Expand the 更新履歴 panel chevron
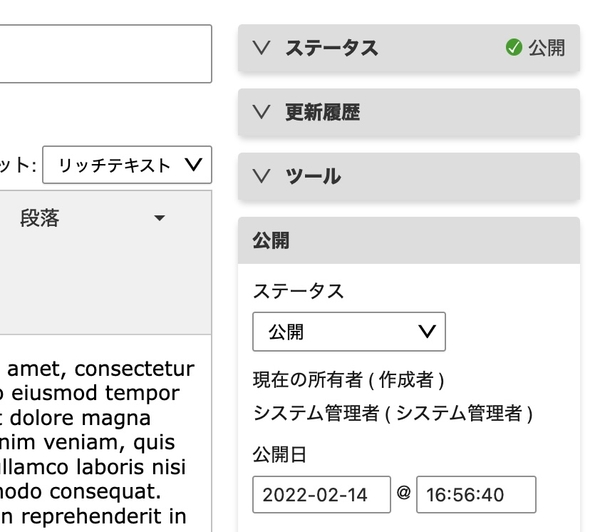600x532 pixels. click(x=262, y=112)
